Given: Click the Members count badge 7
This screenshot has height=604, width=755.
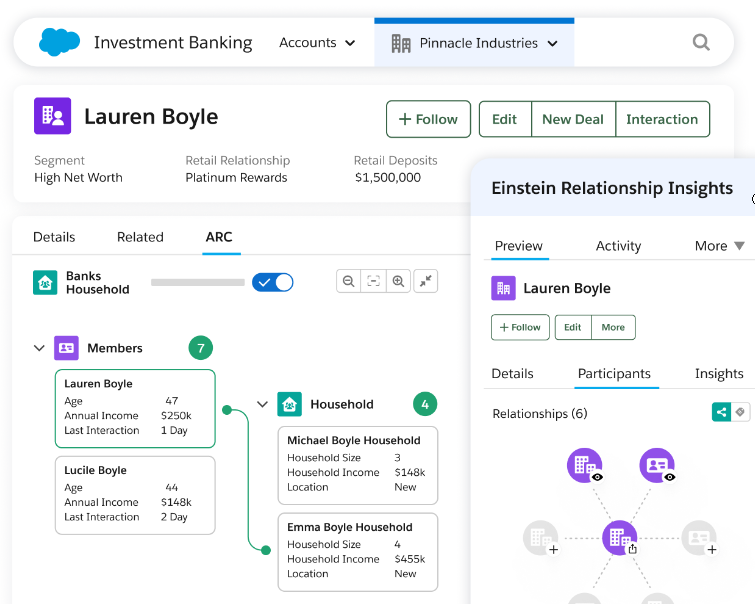Looking at the screenshot, I should click(x=201, y=348).
